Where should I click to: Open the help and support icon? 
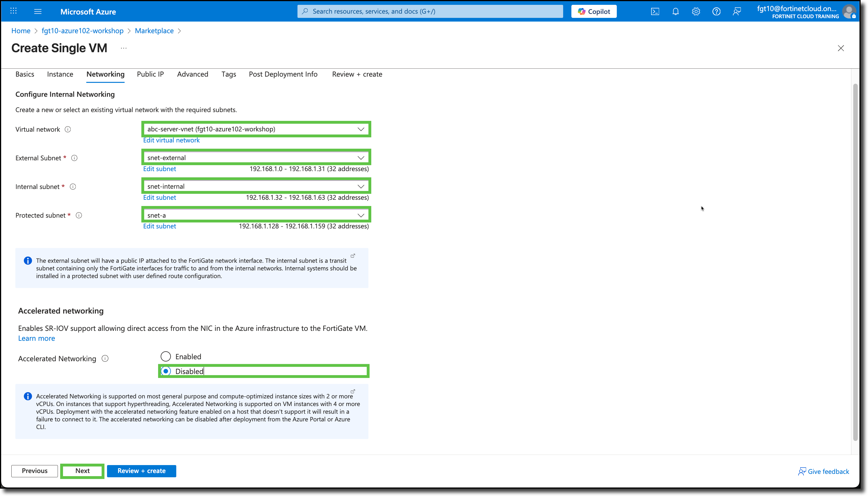tap(716, 11)
